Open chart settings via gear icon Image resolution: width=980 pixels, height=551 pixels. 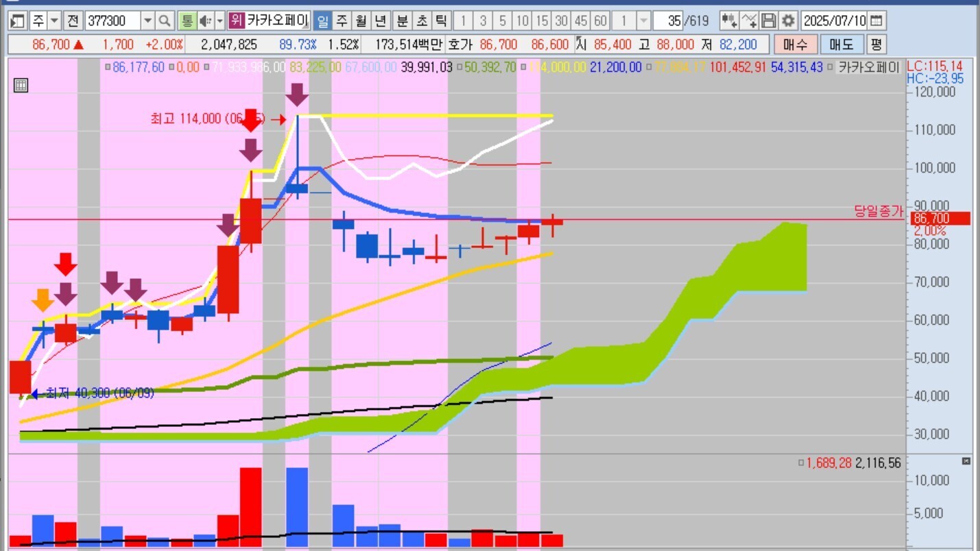tap(789, 21)
